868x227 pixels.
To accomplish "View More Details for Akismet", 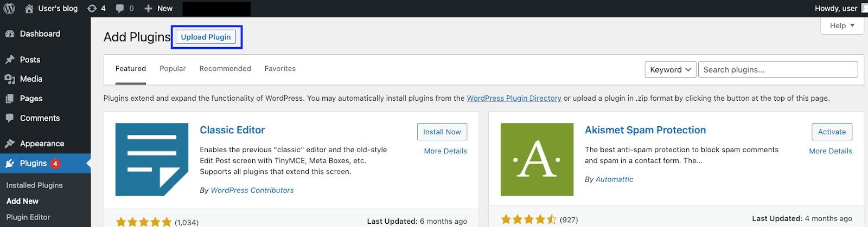I will pyautogui.click(x=831, y=151).
